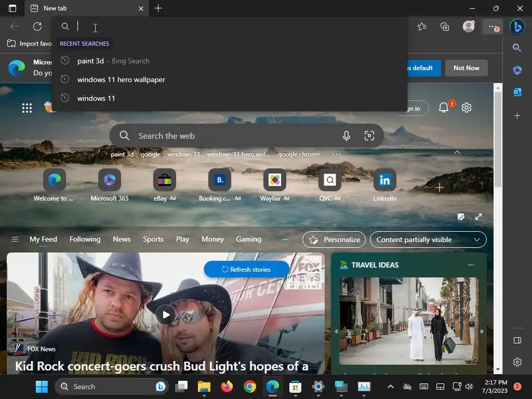Expand background to full view icon
Image resolution: width=532 pixels, height=399 pixels.
click(x=478, y=217)
